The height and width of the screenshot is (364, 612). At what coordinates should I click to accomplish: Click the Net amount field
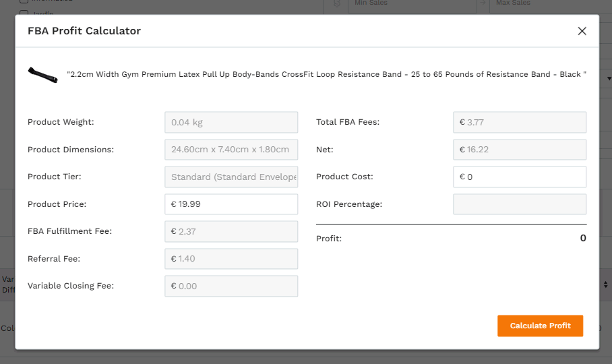point(520,150)
